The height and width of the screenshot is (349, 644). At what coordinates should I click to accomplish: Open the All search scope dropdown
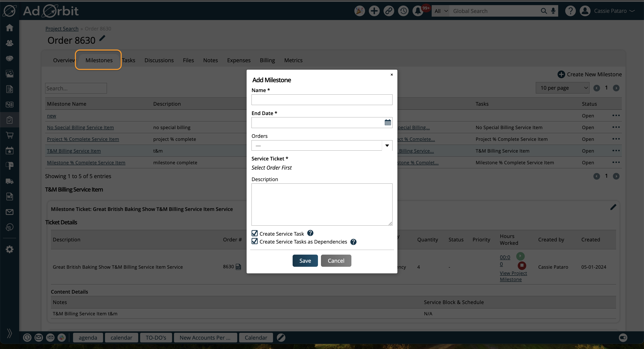click(x=440, y=11)
